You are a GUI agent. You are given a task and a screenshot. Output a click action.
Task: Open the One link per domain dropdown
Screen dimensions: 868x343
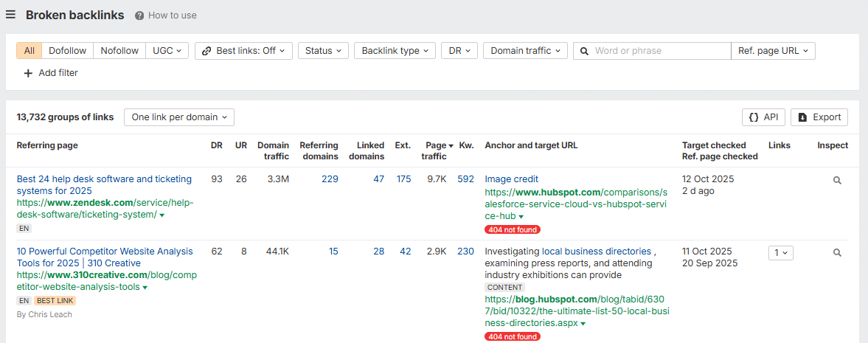coord(179,117)
